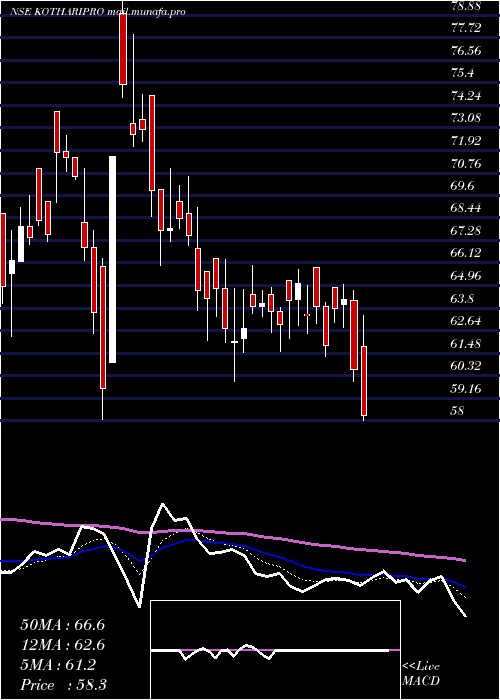Click the 60.32 price axis label

(467, 366)
